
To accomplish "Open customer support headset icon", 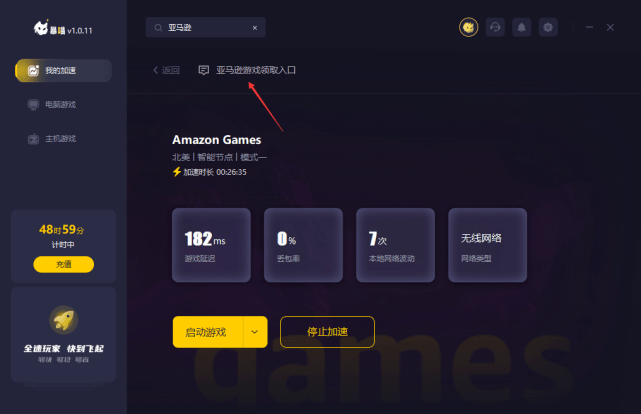I will [x=495, y=27].
